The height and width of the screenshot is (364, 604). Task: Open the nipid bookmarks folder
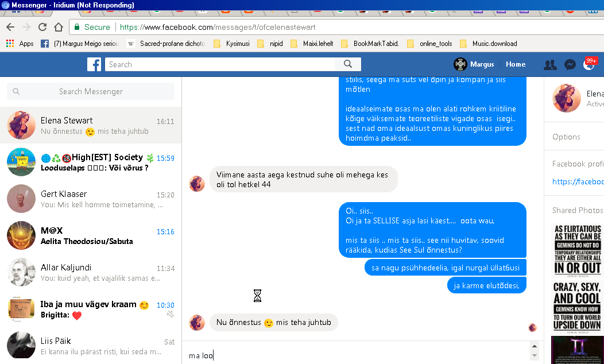click(x=270, y=44)
